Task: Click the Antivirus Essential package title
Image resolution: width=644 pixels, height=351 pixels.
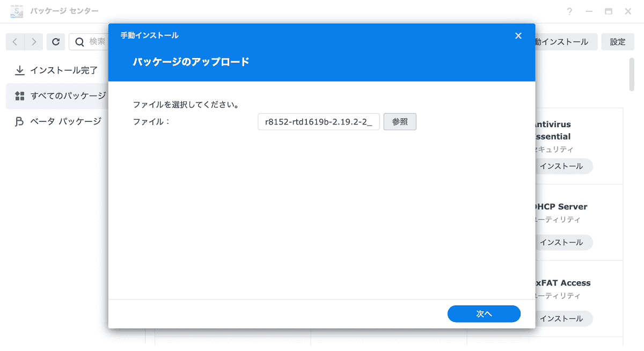Action: click(553, 130)
